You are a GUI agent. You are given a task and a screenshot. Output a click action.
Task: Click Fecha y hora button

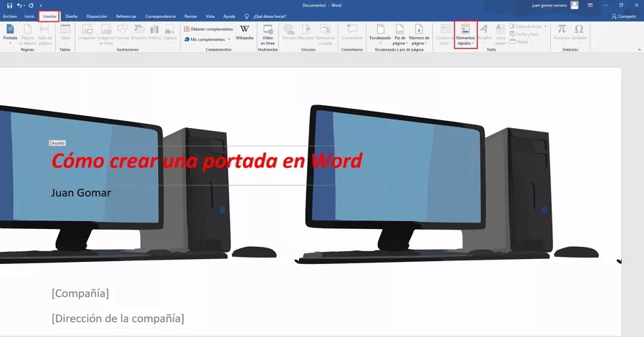525,34
